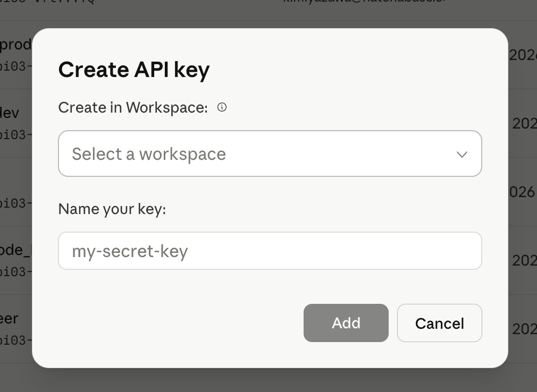
Task: Click the info icon beside Create in Workspace
Action: pos(222,107)
